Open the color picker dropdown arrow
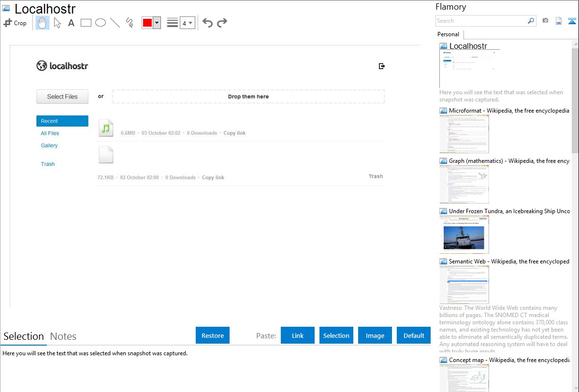 click(157, 23)
